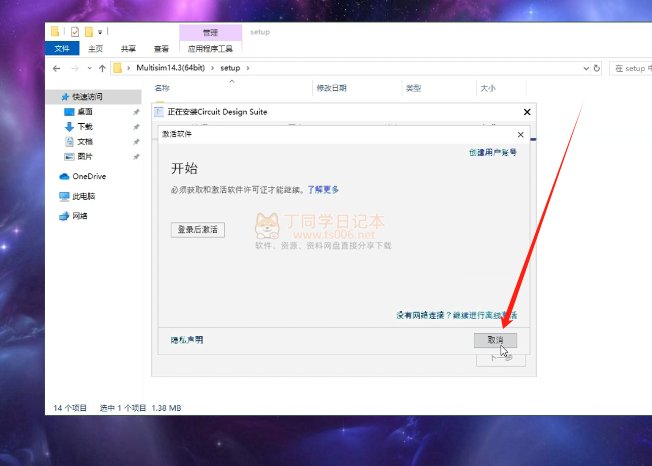Click the 创建用户账号 link
Screen dimensions: 652x466
[492, 152]
